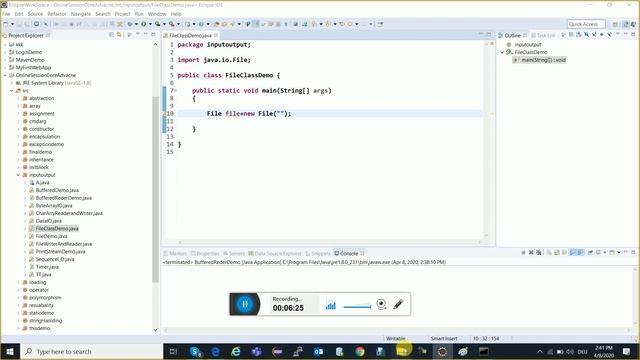Toggle Hide Static Members in Outline

pos(594,35)
